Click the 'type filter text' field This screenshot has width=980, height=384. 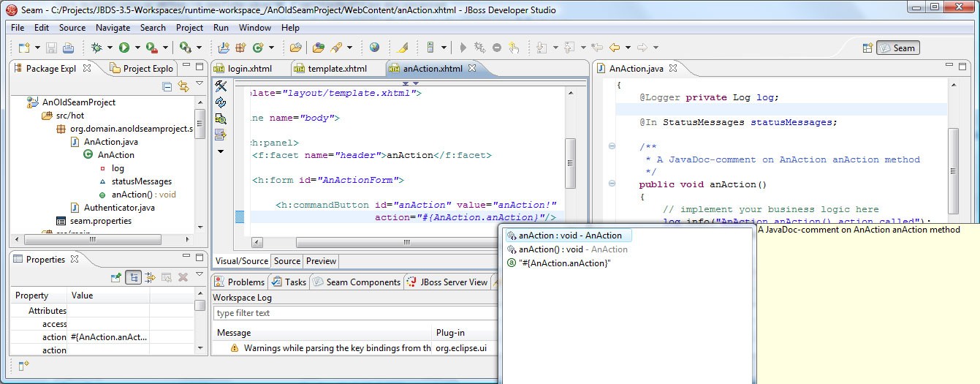coord(351,313)
